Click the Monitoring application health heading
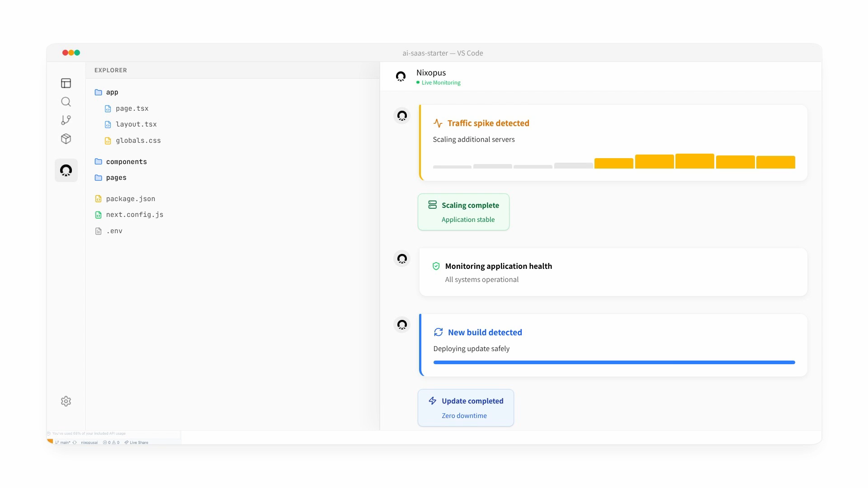This screenshot has height=488, width=868. tap(499, 266)
